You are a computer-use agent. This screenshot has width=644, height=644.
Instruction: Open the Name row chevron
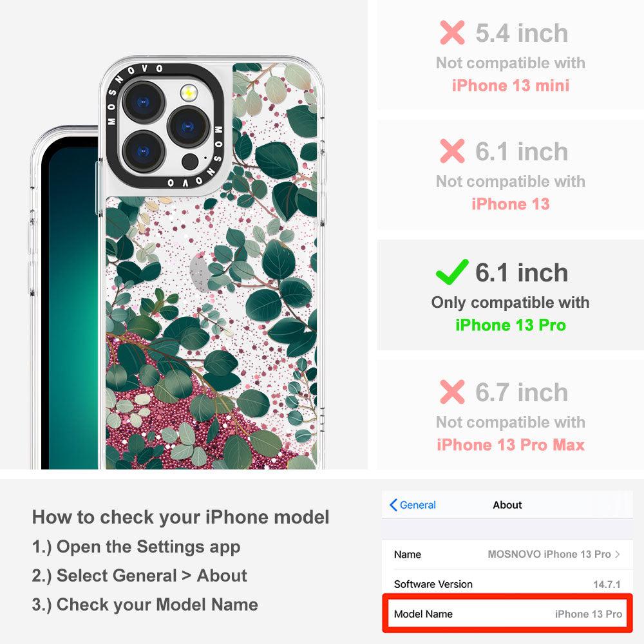click(618, 554)
